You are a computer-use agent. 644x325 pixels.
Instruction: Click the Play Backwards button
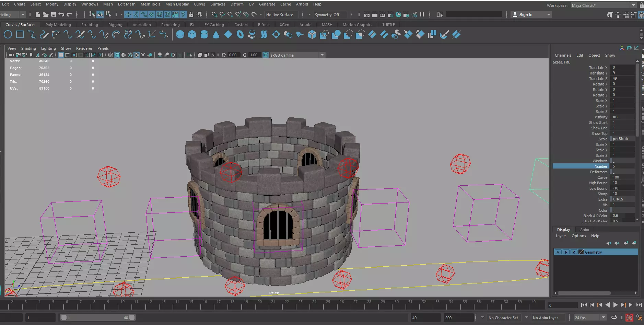pos(608,305)
